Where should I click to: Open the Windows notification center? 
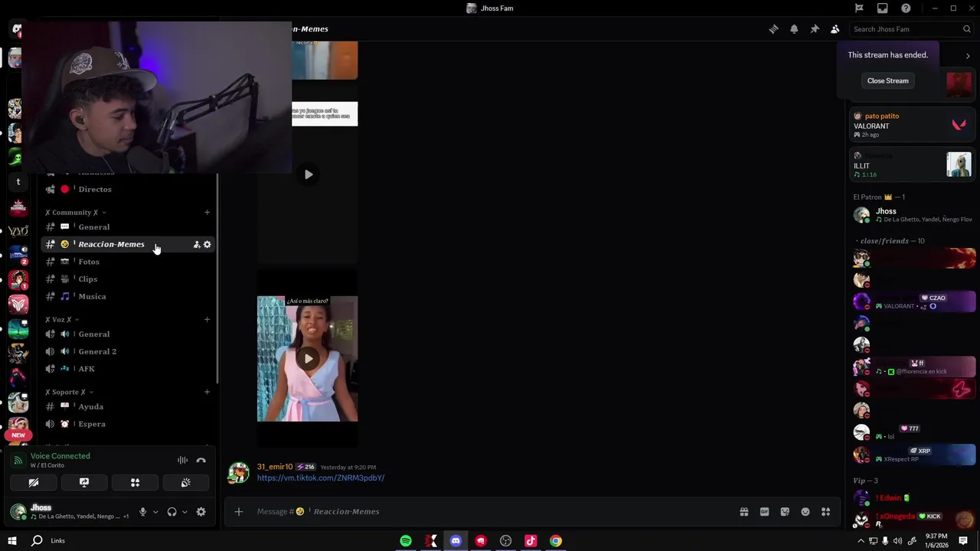click(963, 541)
